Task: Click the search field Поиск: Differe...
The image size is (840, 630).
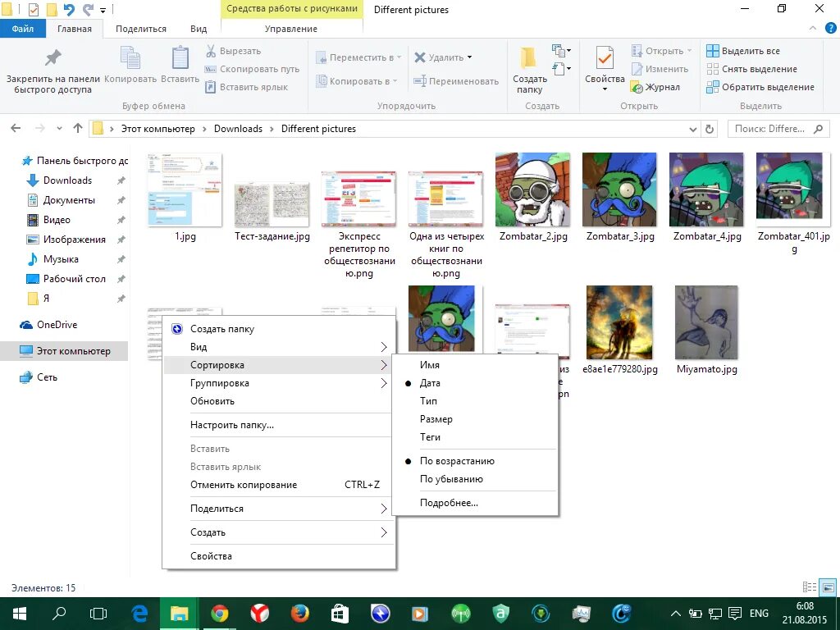Action: 778,129
